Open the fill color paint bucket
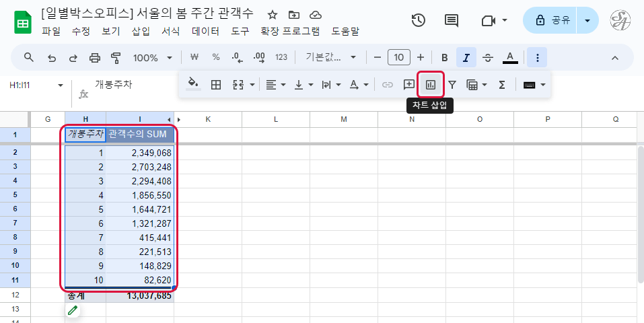The width and height of the screenshot is (644, 323). (x=193, y=85)
